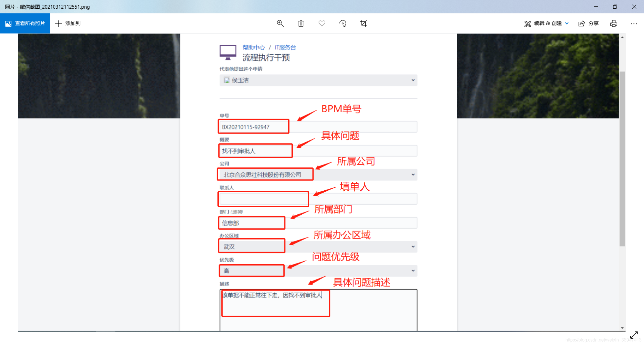Click the 帮助中心 breadcrumb link
Viewport: 644px width, 345px height.
click(x=253, y=47)
